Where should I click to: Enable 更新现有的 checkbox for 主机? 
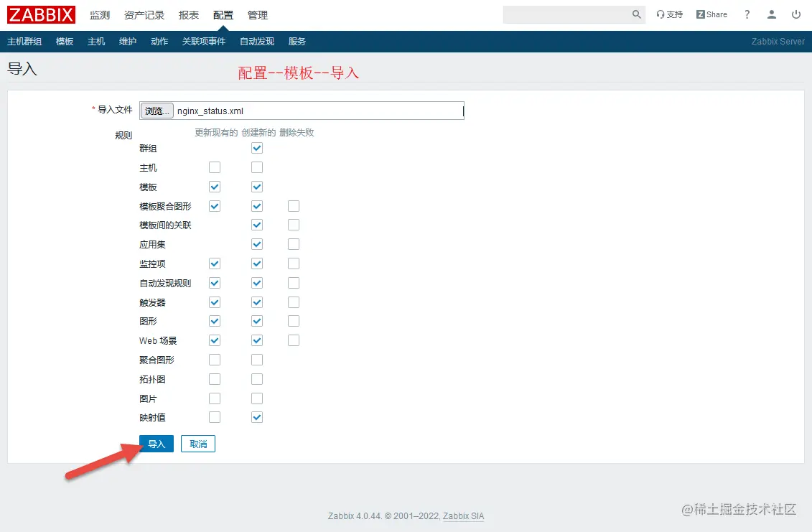click(x=214, y=167)
